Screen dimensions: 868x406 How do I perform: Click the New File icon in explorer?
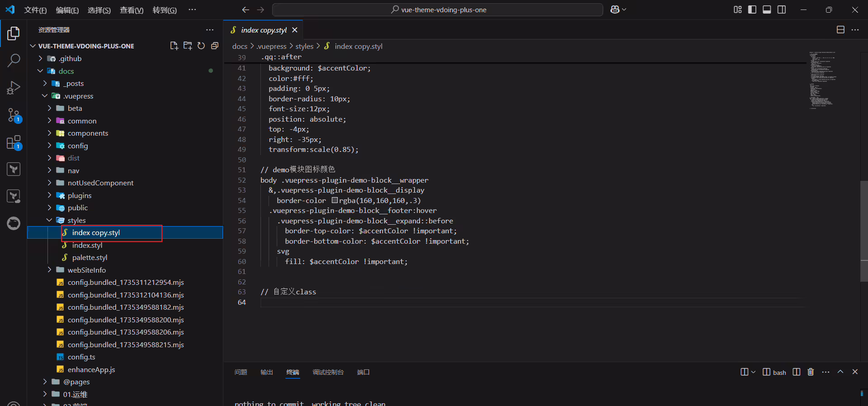click(x=174, y=46)
